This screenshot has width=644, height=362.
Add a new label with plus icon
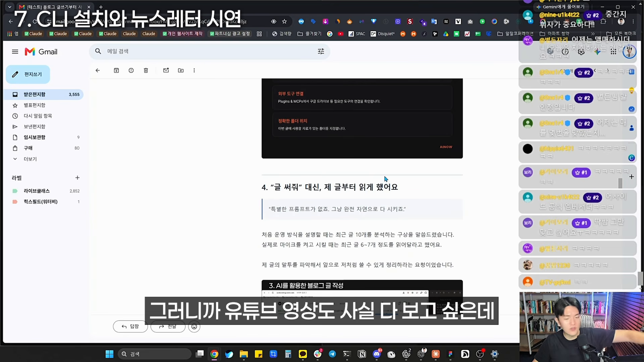click(x=77, y=178)
